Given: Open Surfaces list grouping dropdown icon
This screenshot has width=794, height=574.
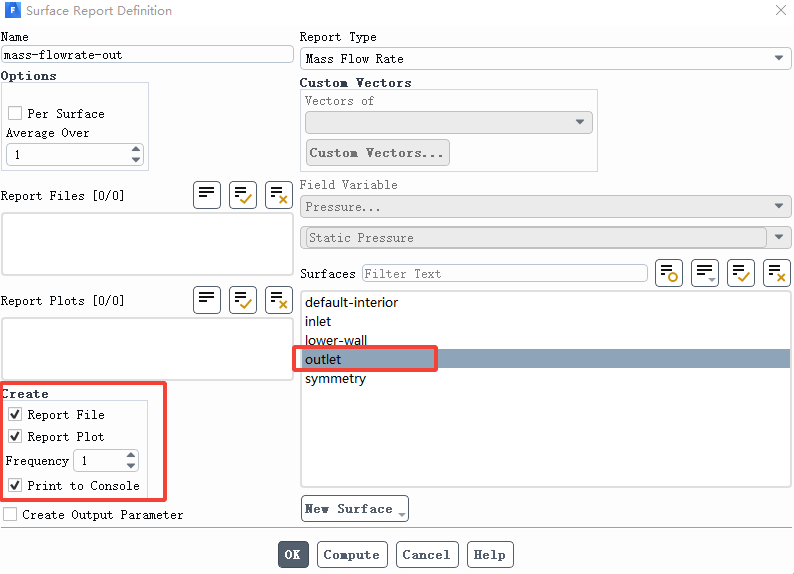Looking at the screenshot, I should 705,273.
